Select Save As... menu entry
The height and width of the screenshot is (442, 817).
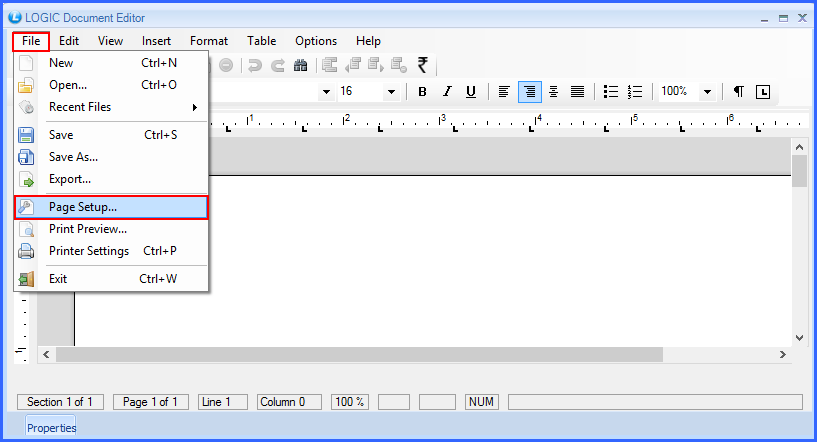[x=111, y=157]
